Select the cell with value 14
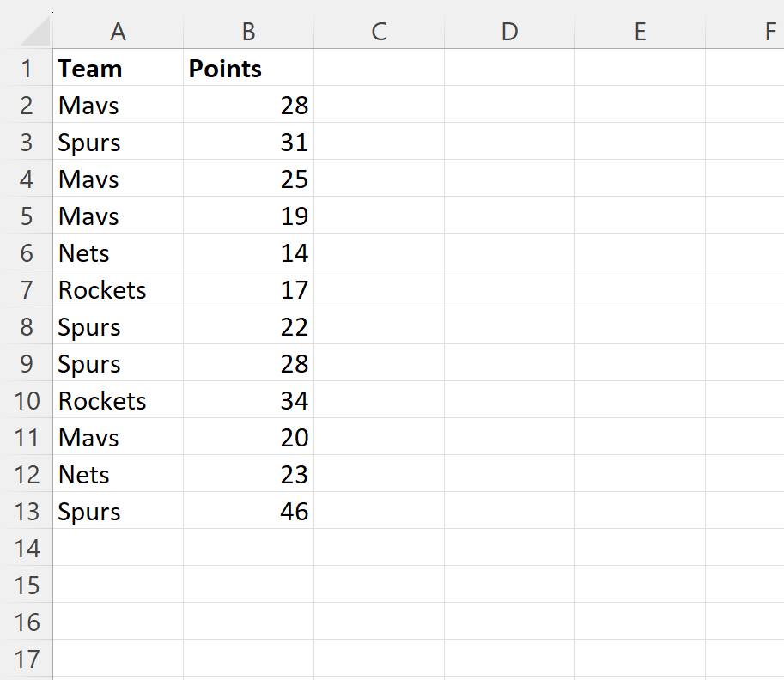 click(x=248, y=253)
